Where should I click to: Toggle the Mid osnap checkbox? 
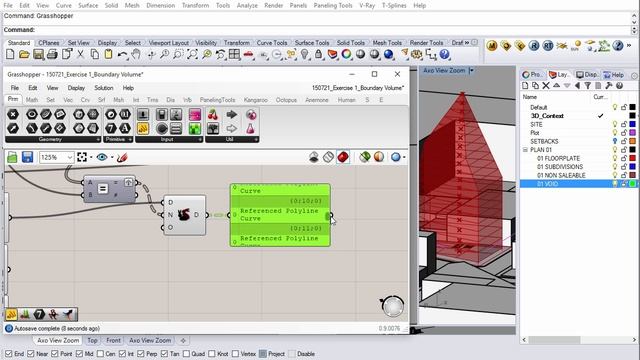coord(79,353)
